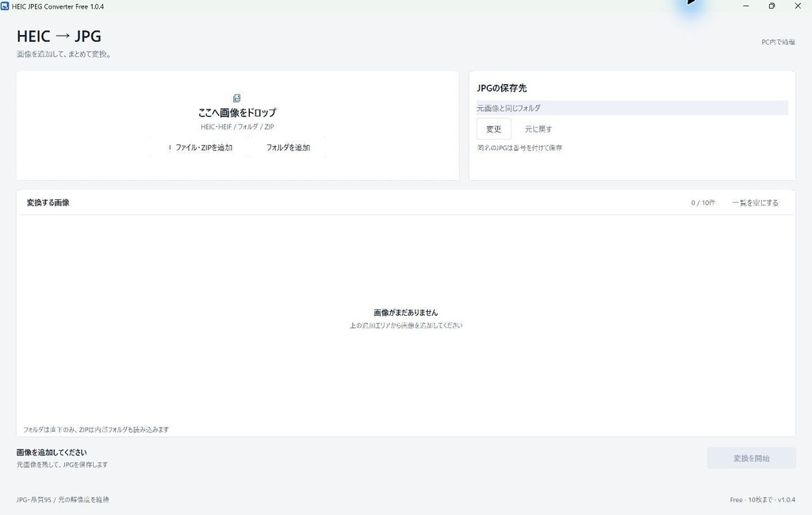Click the image drop icon above ここへ画像をドロップ
This screenshot has width=812, height=515.
coord(236,98)
